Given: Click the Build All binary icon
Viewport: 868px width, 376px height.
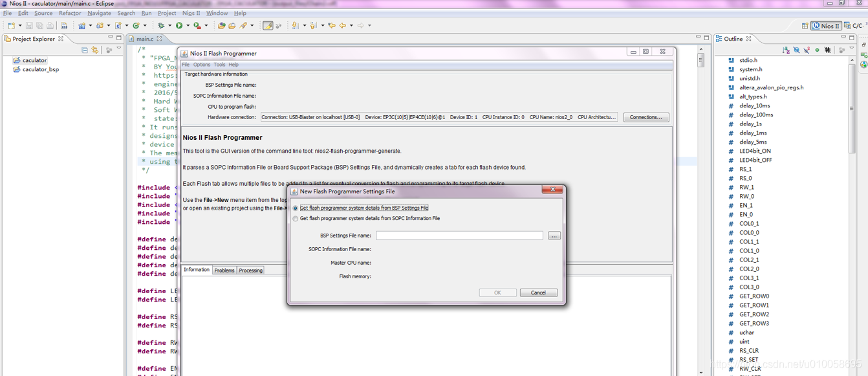Looking at the screenshot, I should click(x=64, y=26).
